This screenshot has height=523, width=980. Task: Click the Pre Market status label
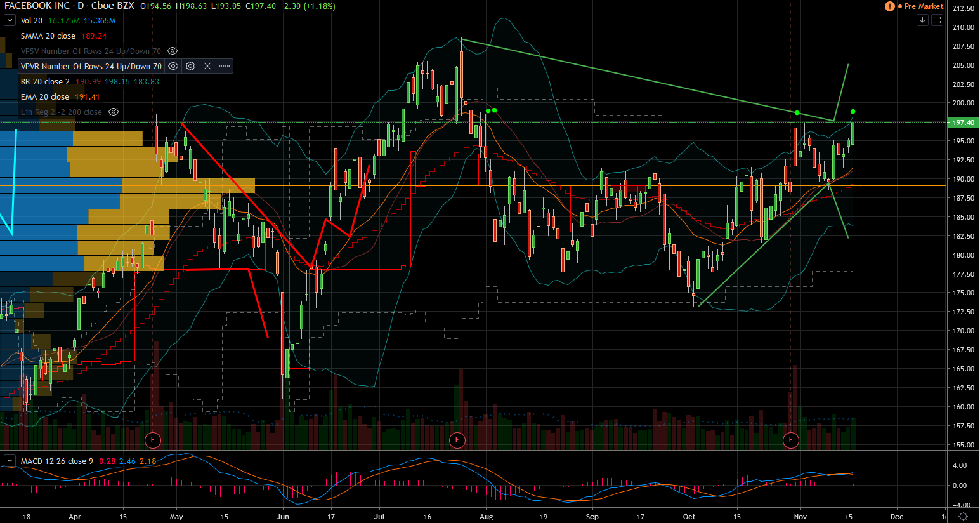coord(924,6)
